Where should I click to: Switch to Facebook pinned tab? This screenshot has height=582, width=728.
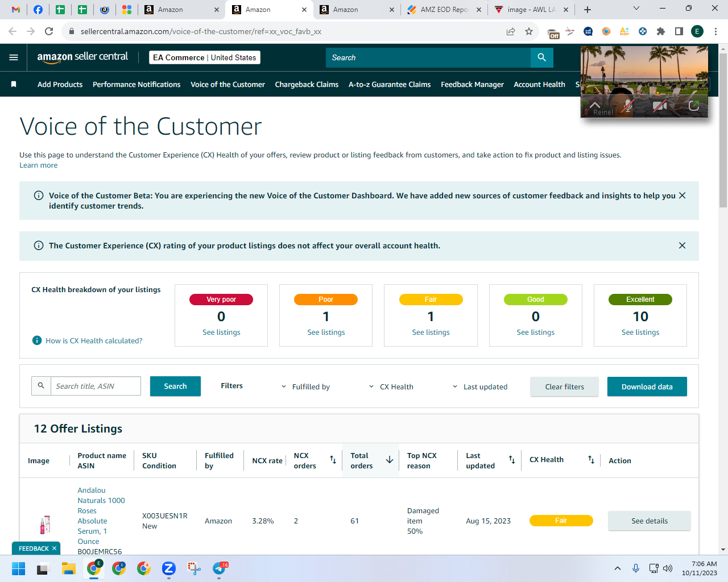[x=38, y=10]
